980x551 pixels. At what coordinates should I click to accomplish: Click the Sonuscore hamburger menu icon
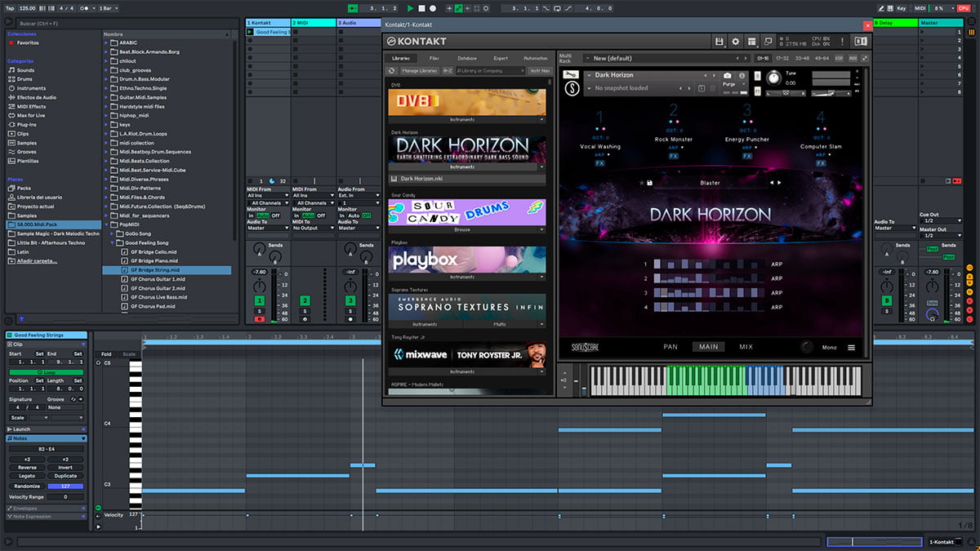[x=852, y=348]
